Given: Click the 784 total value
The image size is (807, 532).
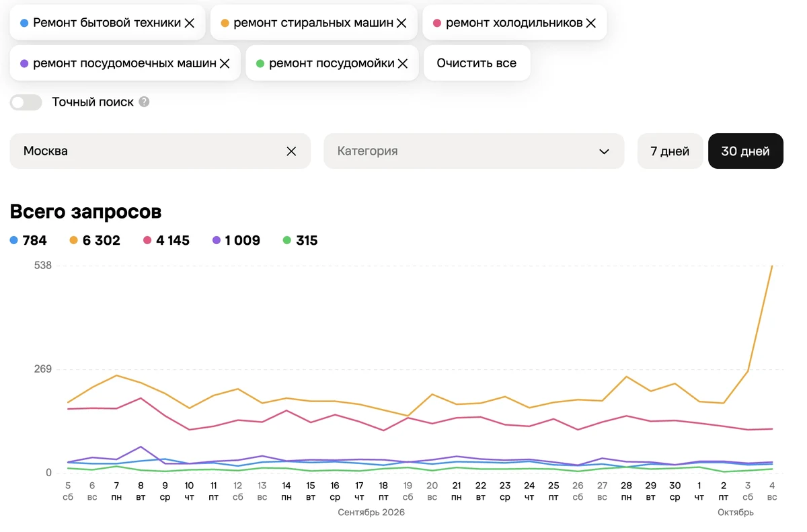Looking at the screenshot, I should point(35,240).
